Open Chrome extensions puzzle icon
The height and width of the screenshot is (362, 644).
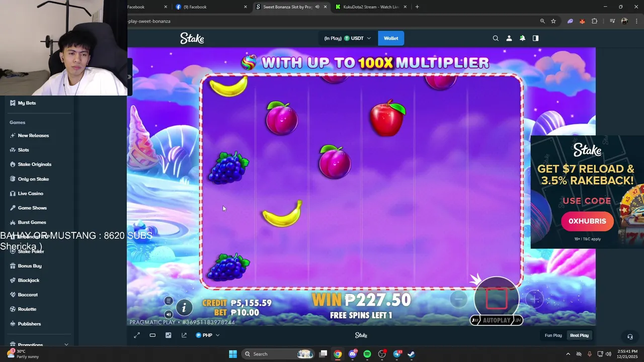(594, 21)
